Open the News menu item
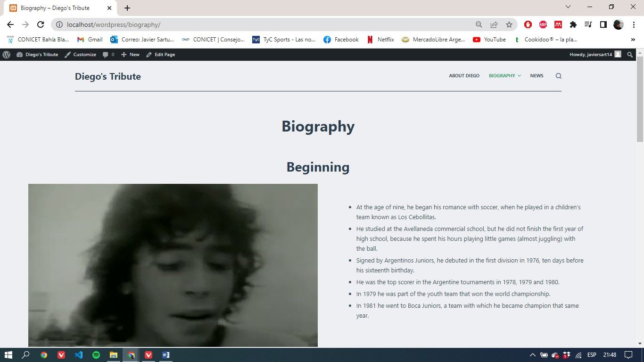The height and width of the screenshot is (362, 644). click(x=537, y=76)
